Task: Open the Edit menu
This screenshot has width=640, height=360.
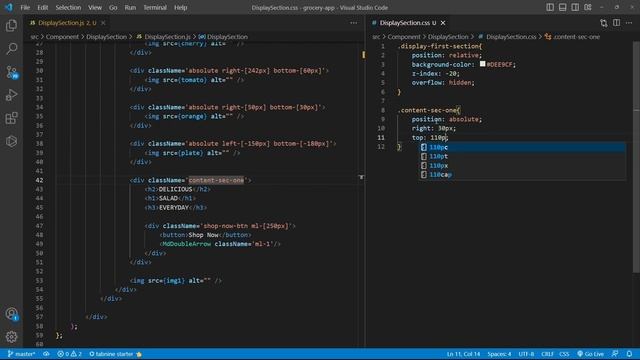Action: click(42, 7)
